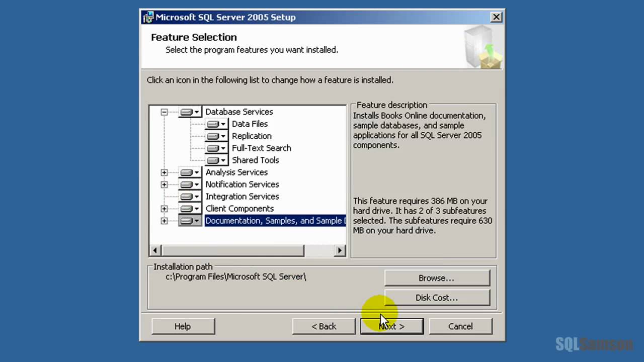Open the Replication feature install dropdown
644x362 pixels.
pyautogui.click(x=217, y=136)
